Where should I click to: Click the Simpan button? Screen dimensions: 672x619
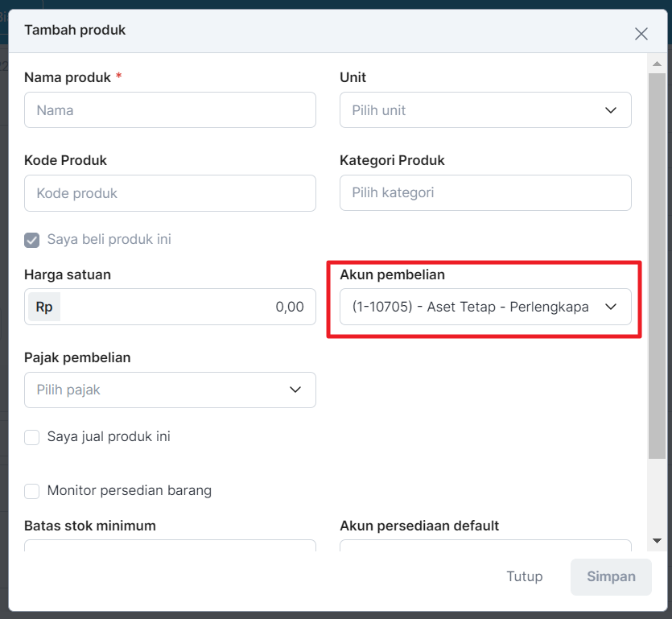click(x=611, y=576)
